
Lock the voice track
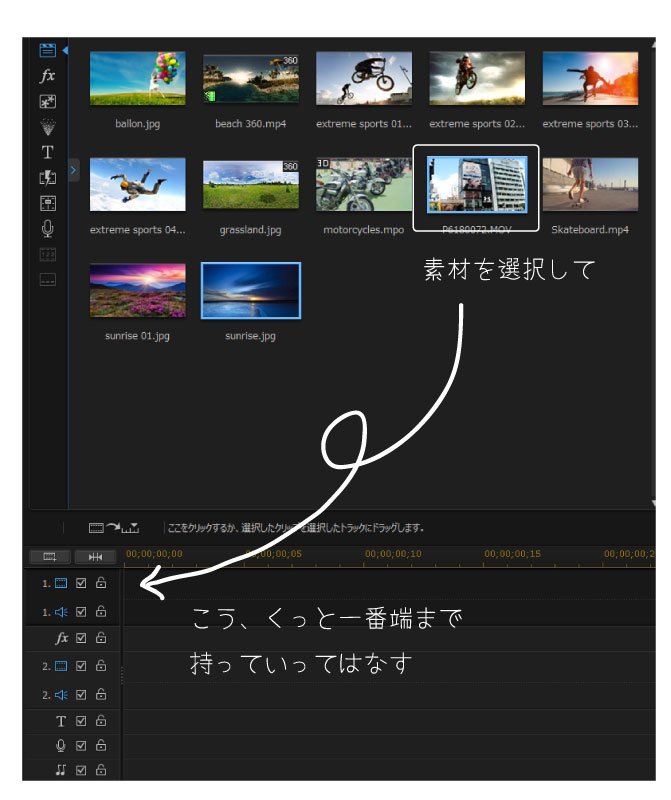[x=101, y=744]
